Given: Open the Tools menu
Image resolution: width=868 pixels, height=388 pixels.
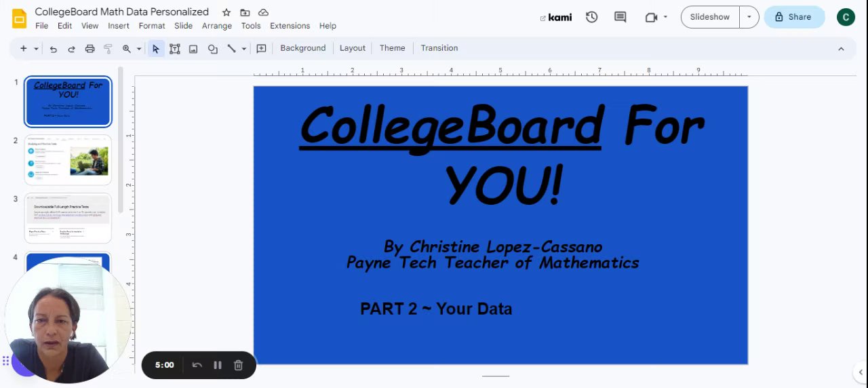Looking at the screenshot, I should (x=251, y=26).
